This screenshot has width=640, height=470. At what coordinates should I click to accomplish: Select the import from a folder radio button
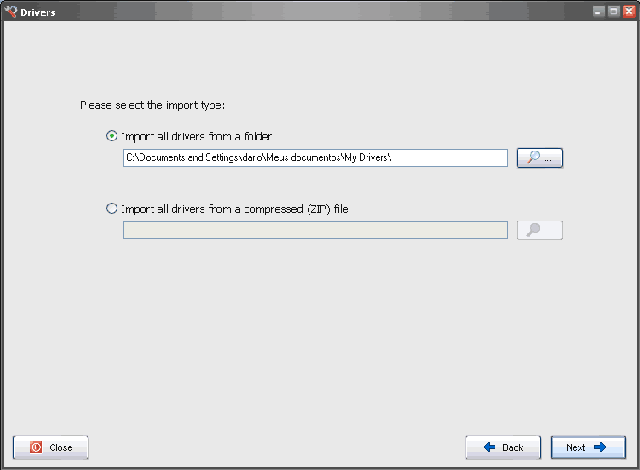point(111,136)
